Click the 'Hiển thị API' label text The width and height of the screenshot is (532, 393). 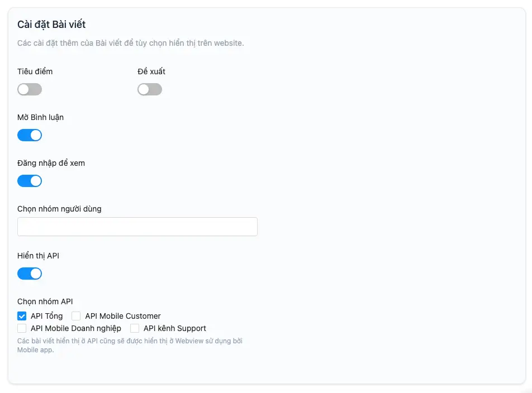click(39, 256)
